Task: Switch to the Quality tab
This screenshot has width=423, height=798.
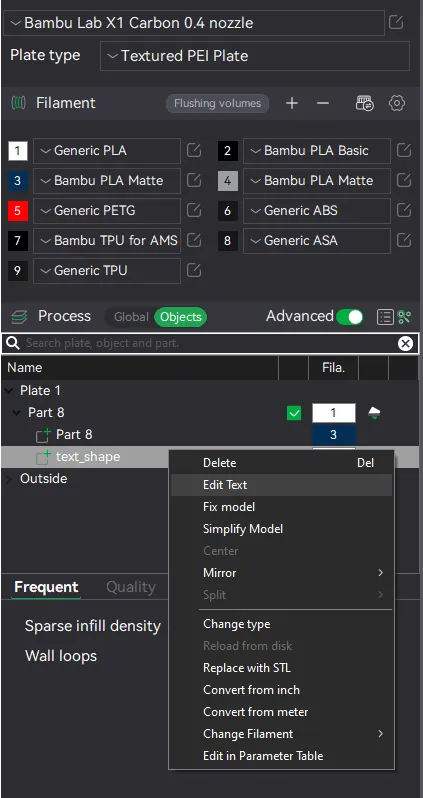Action: (x=131, y=587)
